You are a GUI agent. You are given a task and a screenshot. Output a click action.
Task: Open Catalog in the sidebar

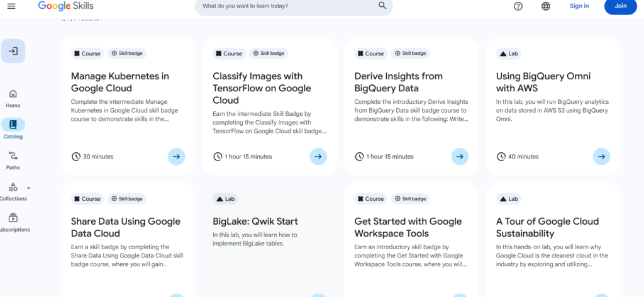pyautogui.click(x=13, y=129)
